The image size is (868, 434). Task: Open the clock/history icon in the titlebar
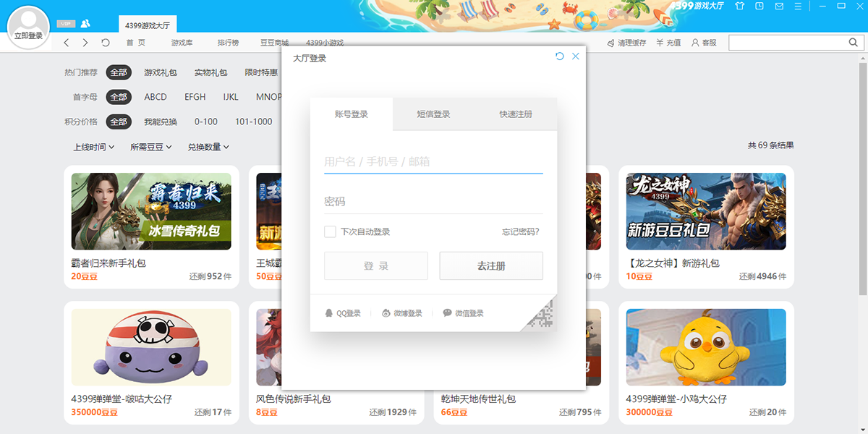tap(759, 6)
